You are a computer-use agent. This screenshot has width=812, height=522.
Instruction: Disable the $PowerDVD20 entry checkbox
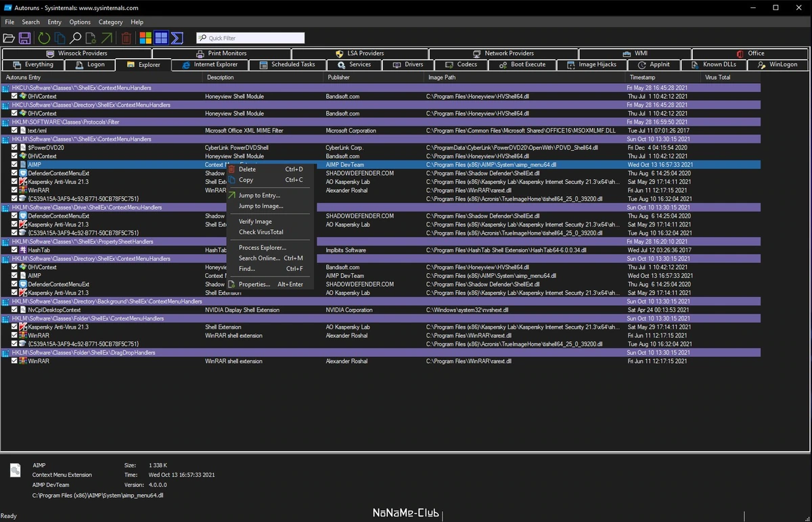point(14,147)
